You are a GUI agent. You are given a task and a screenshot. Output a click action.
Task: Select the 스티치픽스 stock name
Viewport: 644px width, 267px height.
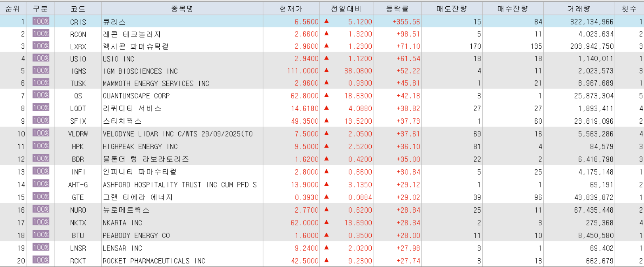click(122, 121)
